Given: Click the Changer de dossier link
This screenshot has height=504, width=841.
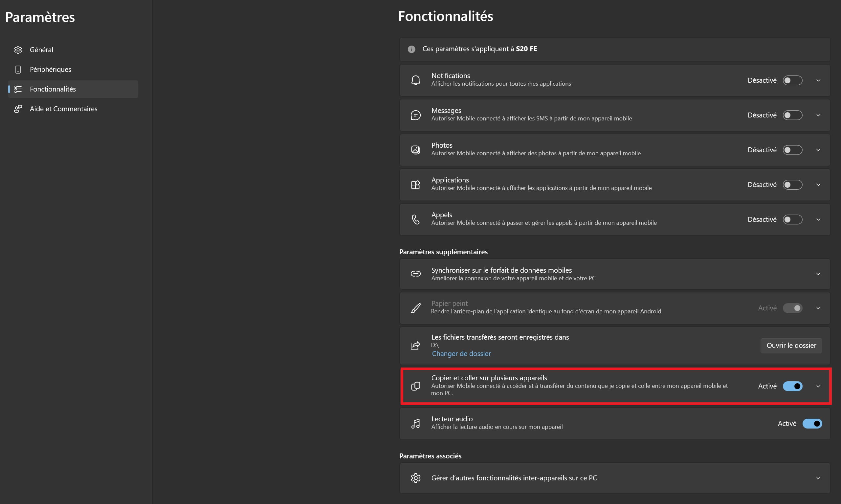Looking at the screenshot, I should pos(461,353).
